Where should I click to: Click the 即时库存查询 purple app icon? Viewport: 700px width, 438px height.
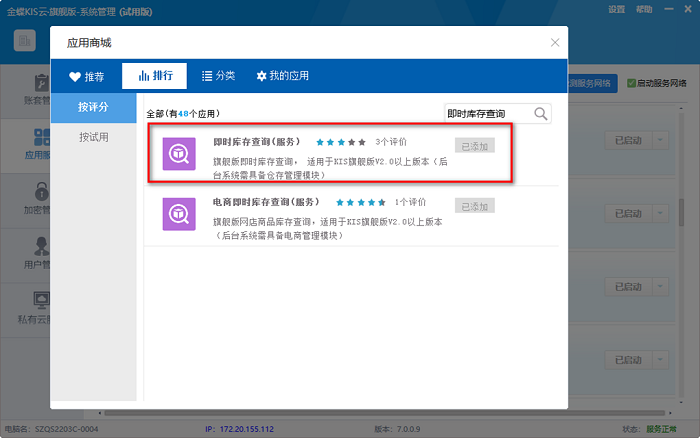pos(180,154)
